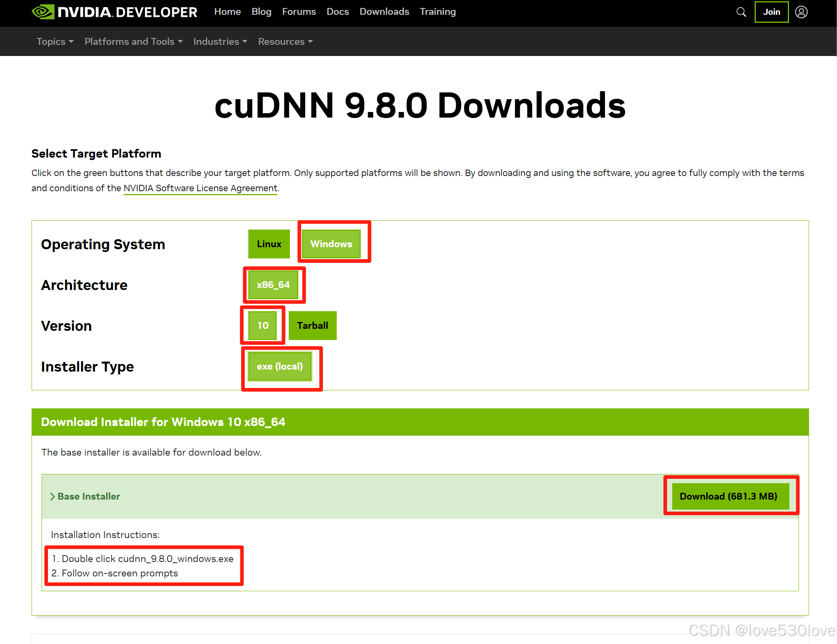Open the Forums menu item

pyautogui.click(x=299, y=12)
